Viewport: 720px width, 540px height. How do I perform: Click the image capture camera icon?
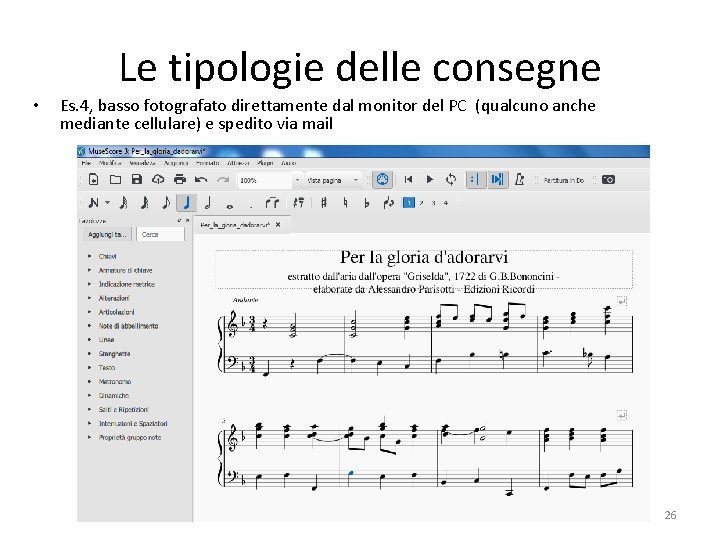(x=608, y=180)
